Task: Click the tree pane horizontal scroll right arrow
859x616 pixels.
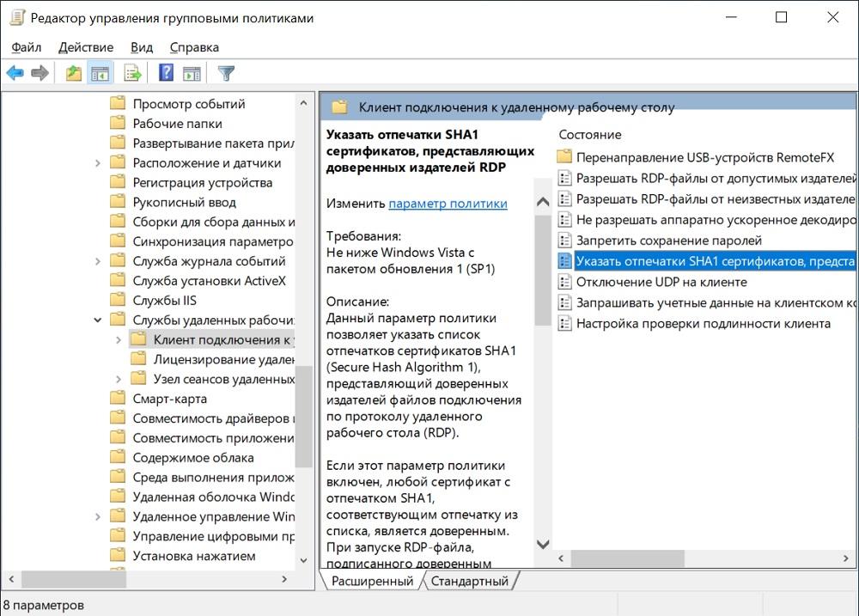Action: click(x=284, y=579)
